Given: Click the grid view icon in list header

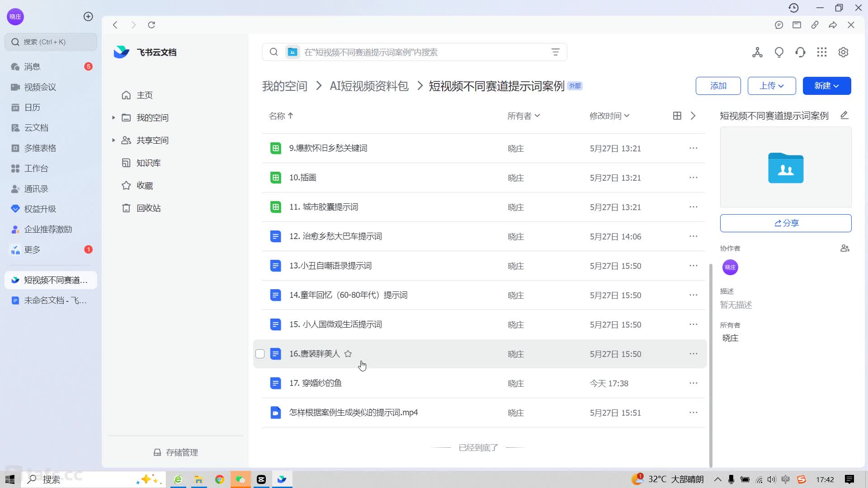Looking at the screenshot, I should click(677, 116).
